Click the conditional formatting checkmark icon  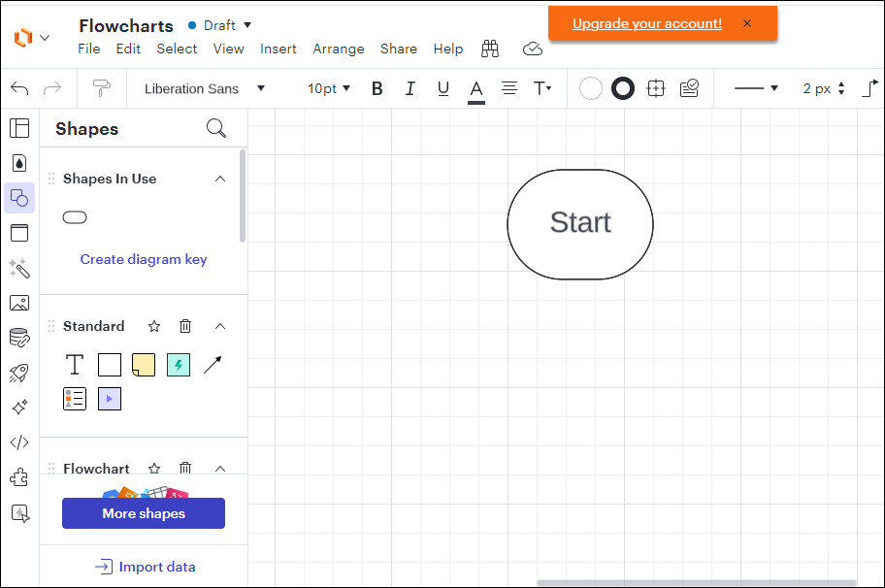click(x=689, y=88)
